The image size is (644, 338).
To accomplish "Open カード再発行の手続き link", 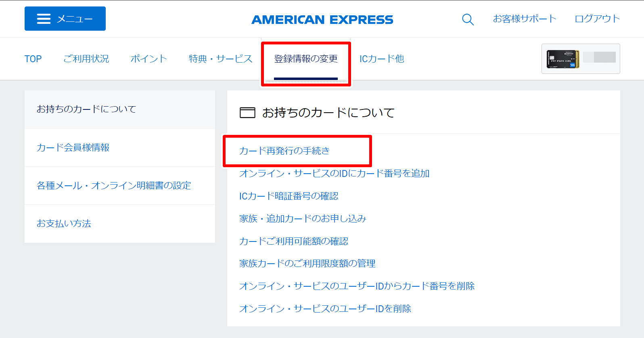I will click(x=284, y=151).
